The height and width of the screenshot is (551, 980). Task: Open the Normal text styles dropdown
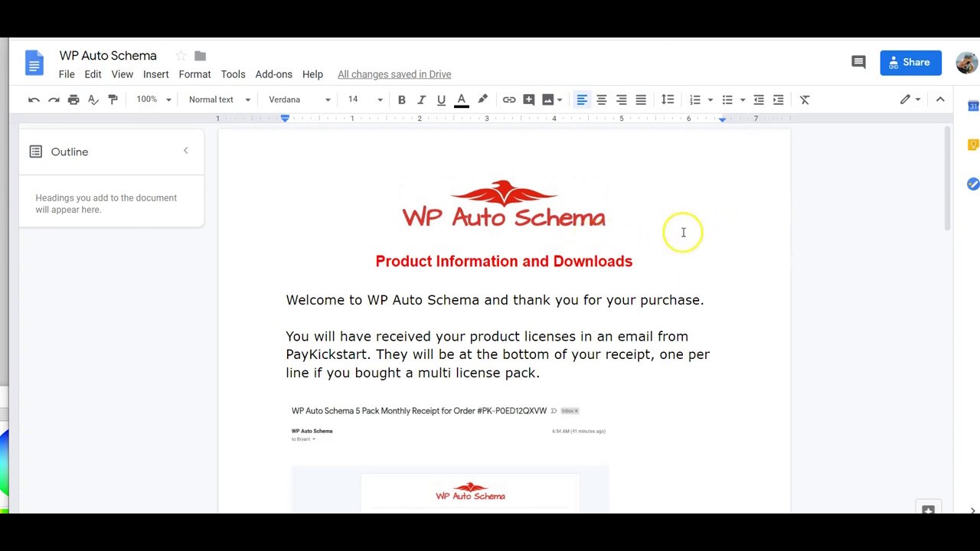coord(220,99)
